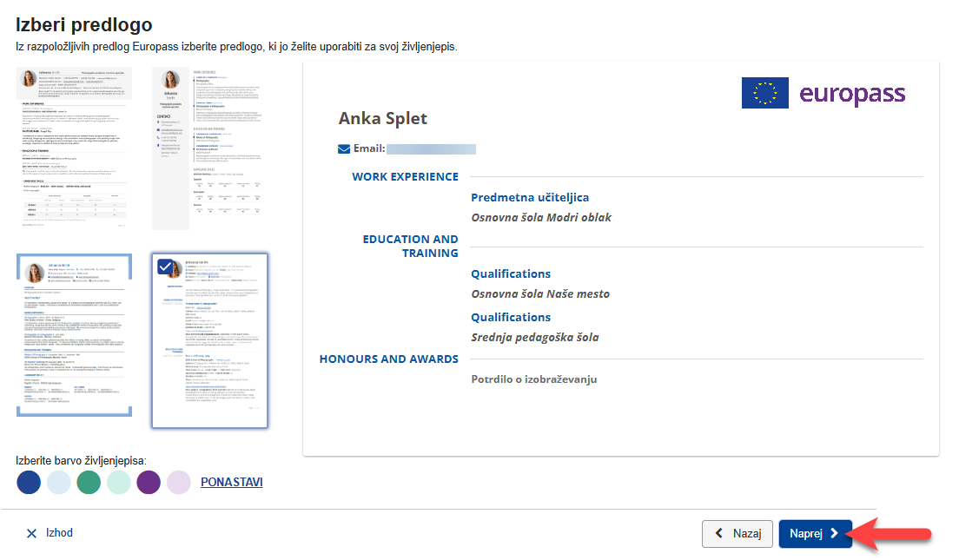Select the light blue color swatch
Viewport: 959px width, 560px height.
[x=59, y=483]
